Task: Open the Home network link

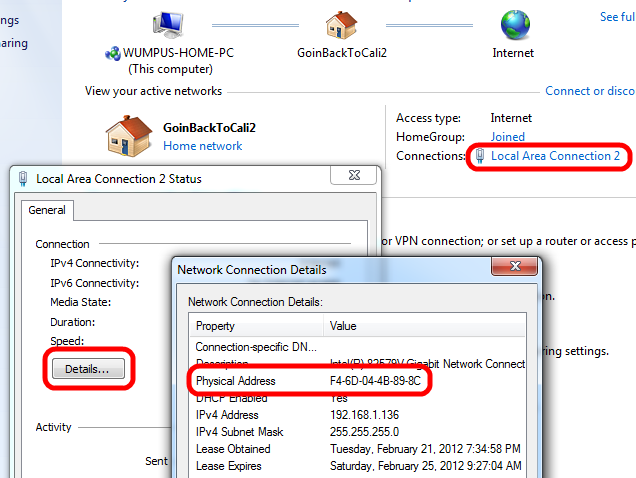Action: click(x=202, y=146)
